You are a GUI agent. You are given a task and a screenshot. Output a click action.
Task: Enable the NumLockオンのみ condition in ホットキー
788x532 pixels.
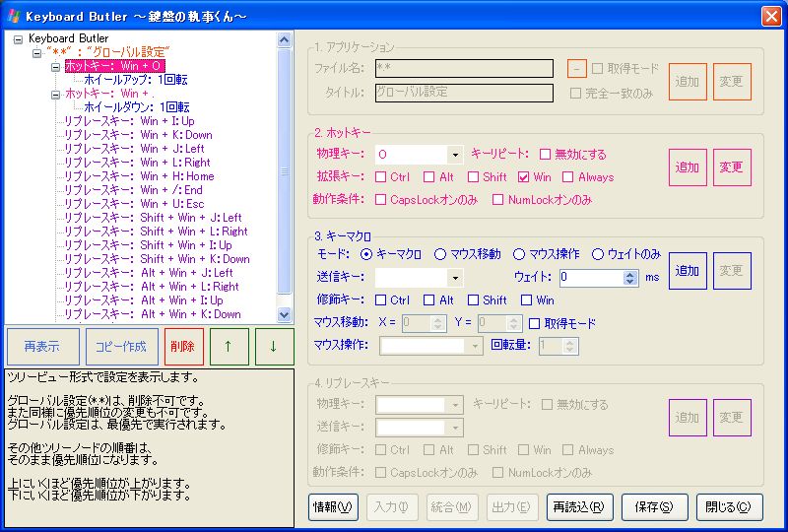pyautogui.click(x=497, y=200)
